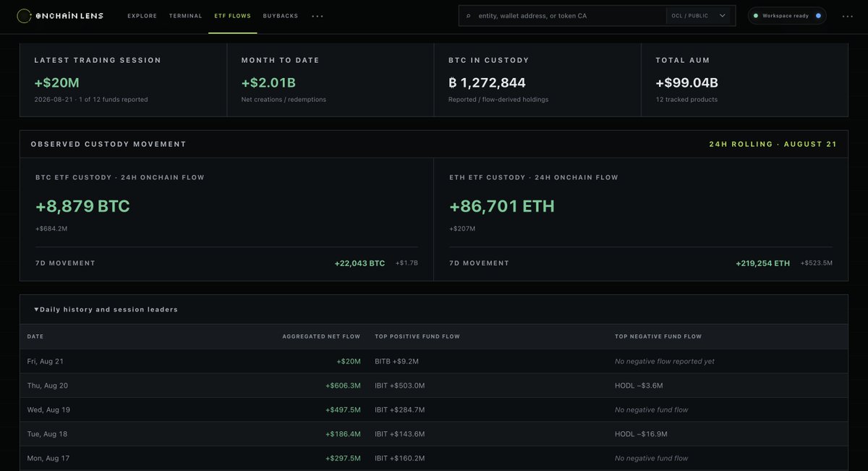Image resolution: width=868 pixels, height=471 pixels.
Task: Click the DATE column header
Action: (35, 336)
